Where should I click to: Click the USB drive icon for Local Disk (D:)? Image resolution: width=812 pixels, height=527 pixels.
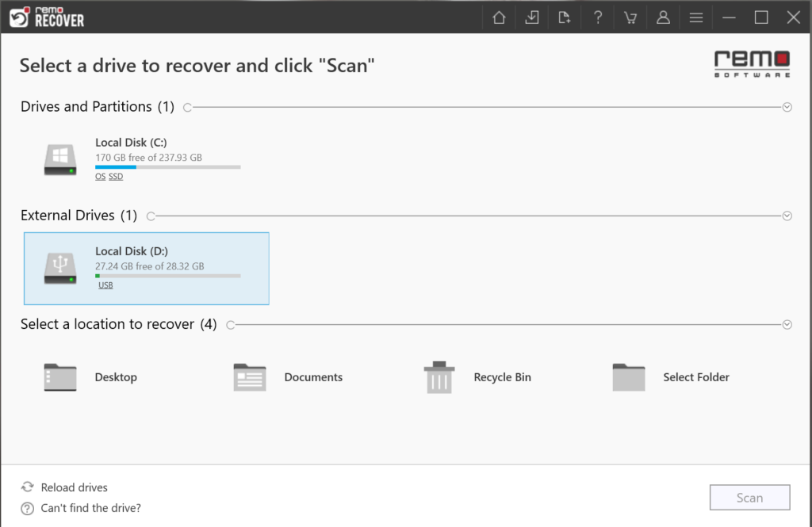click(60, 266)
